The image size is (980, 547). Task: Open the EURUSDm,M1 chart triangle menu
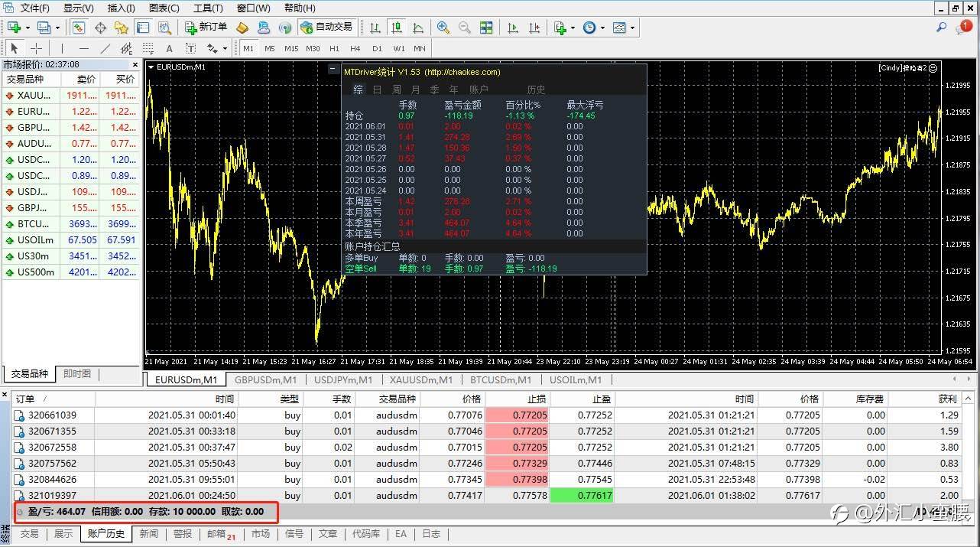tap(151, 67)
